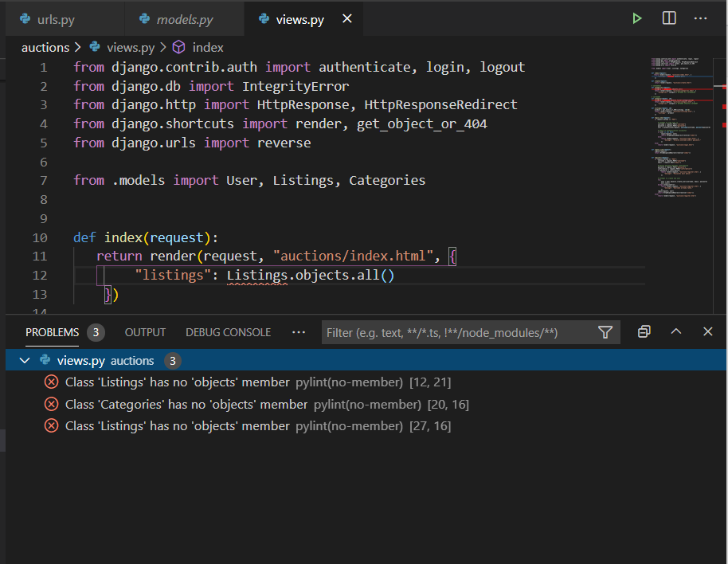The width and height of the screenshot is (728, 564).
Task: Switch to the models.py tab
Action: click(184, 19)
